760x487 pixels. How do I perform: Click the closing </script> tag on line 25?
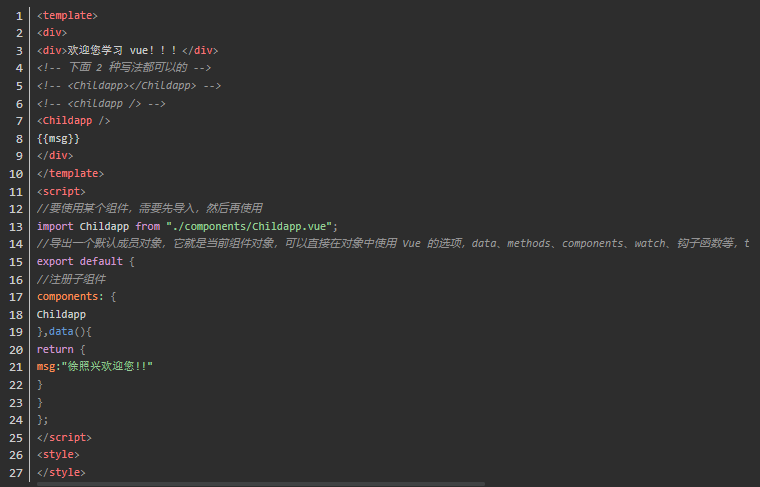64,437
